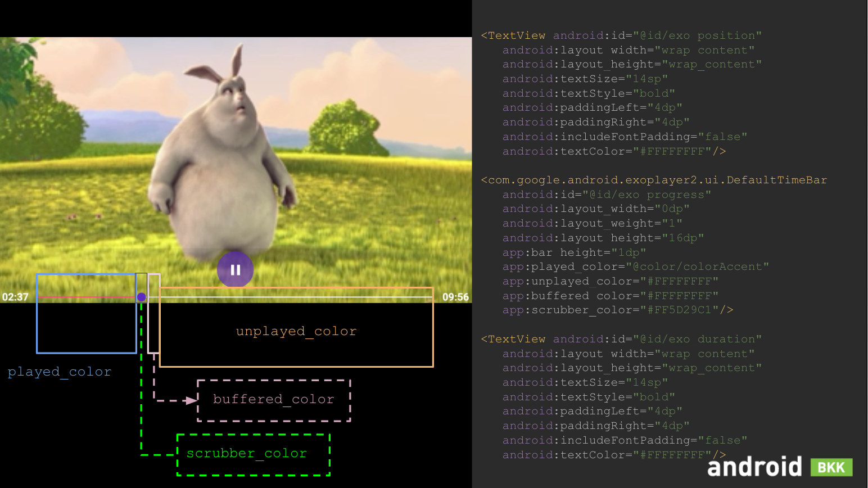Click the 09:56 duration text
868x488 pixels.
[x=455, y=297]
